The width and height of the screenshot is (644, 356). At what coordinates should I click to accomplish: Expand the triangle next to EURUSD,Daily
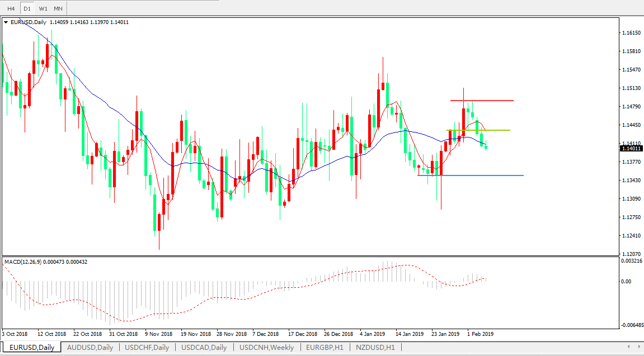coord(6,22)
